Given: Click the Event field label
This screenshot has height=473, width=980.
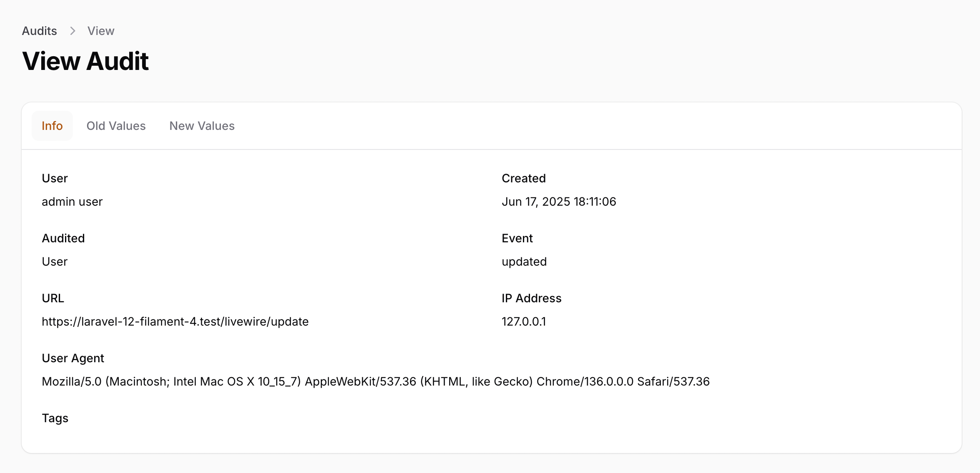Looking at the screenshot, I should click(517, 238).
